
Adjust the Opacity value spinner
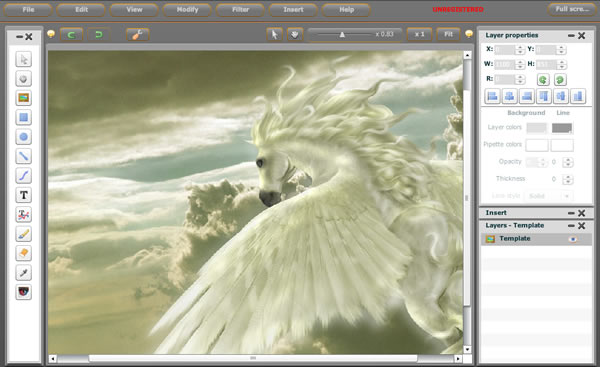click(x=568, y=162)
